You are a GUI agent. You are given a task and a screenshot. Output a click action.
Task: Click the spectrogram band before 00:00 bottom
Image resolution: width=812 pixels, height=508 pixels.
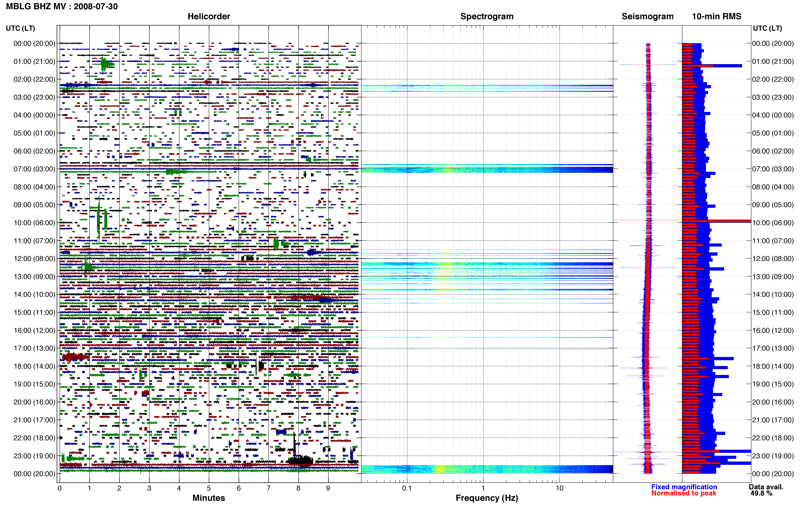tap(487, 469)
